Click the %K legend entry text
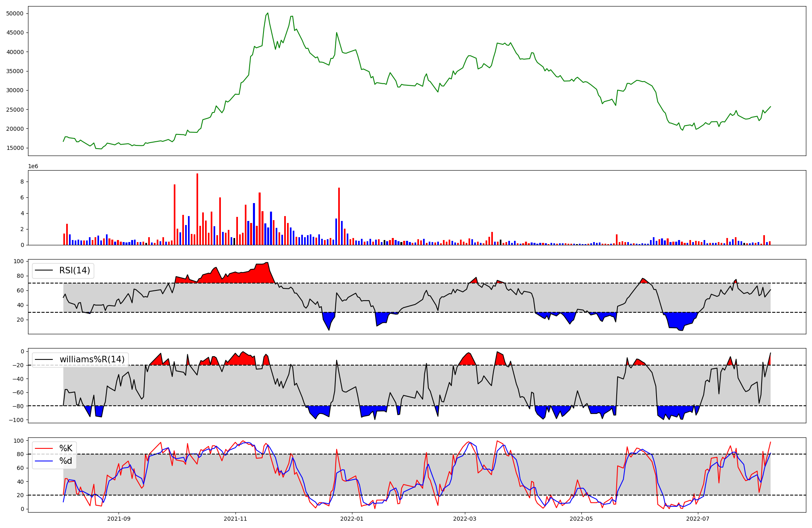 pos(66,448)
